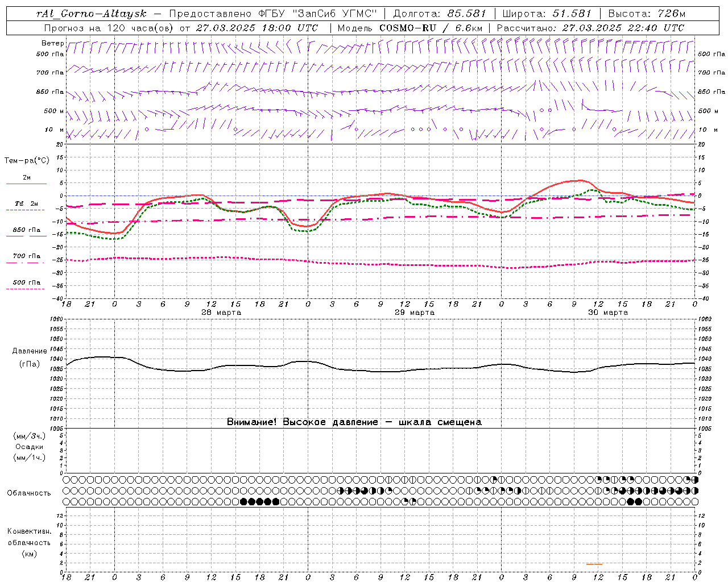The image size is (728, 582).
Task: Click the '(мм/1ч.)' precipitation unit label
Action: click(x=30, y=458)
